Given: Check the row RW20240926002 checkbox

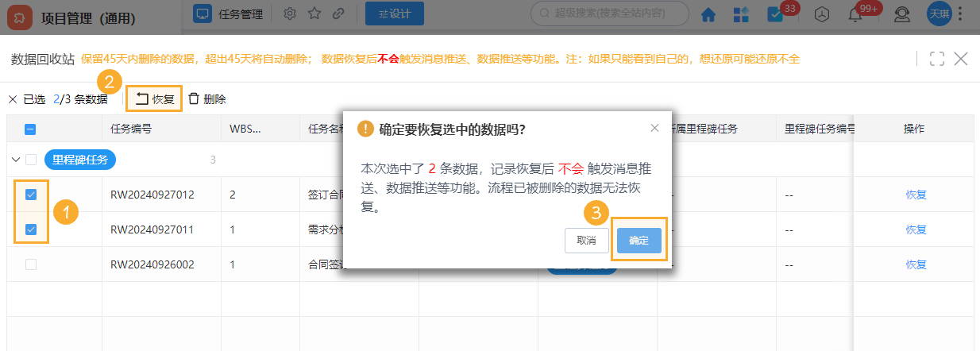Looking at the screenshot, I should (x=31, y=264).
